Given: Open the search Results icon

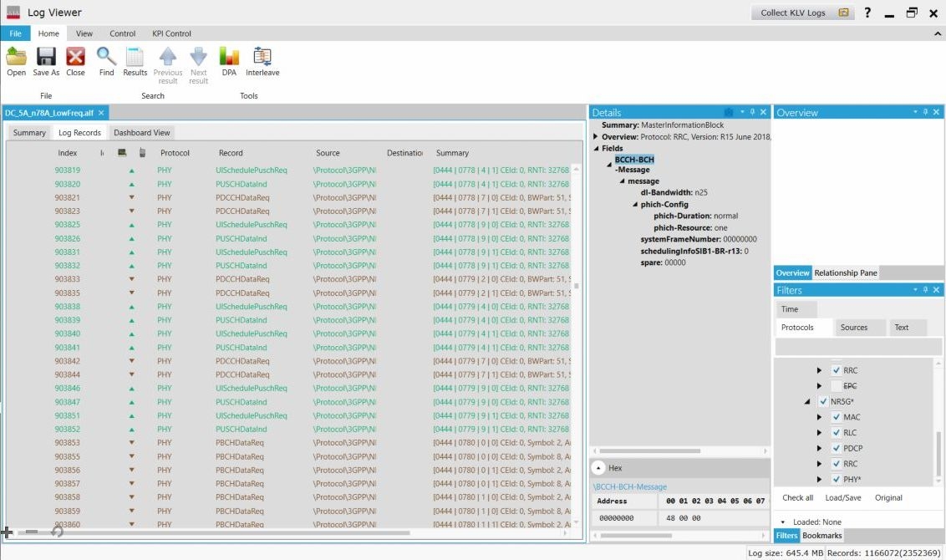Looking at the screenshot, I should [x=135, y=57].
